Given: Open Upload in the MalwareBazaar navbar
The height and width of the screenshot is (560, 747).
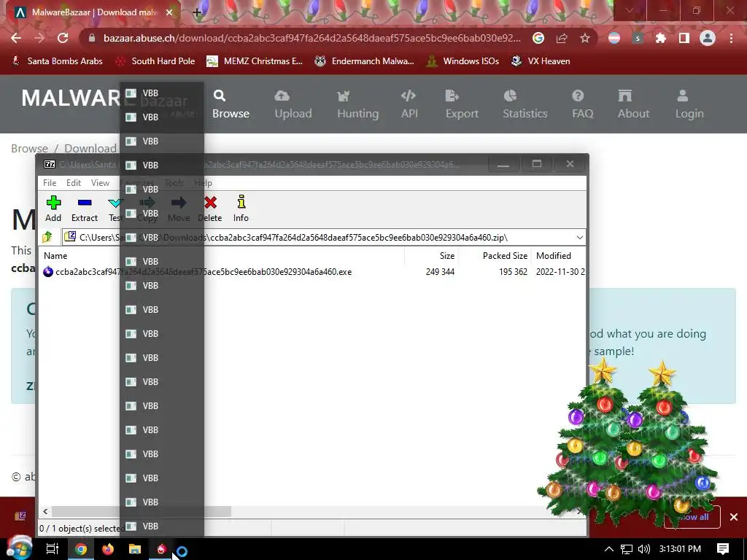Looking at the screenshot, I should click(293, 104).
